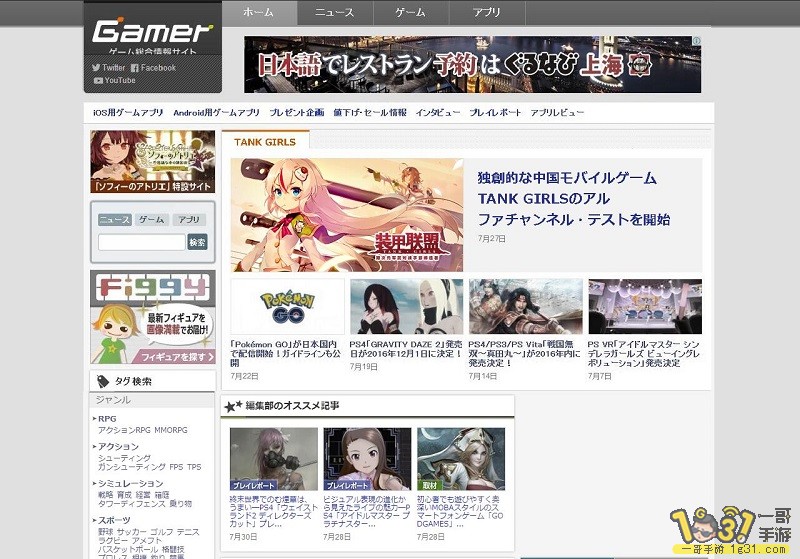Open the Gamer site logo
The image size is (800, 559).
point(152,32)
